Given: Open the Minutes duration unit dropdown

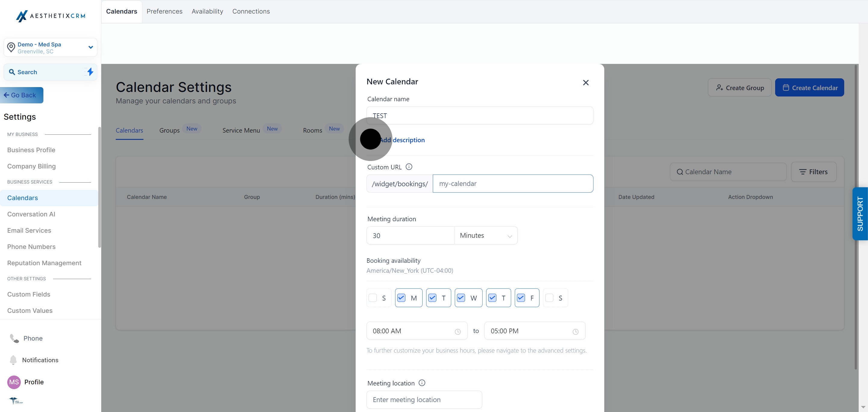Looking at the screenshot, I should point(486,235).
